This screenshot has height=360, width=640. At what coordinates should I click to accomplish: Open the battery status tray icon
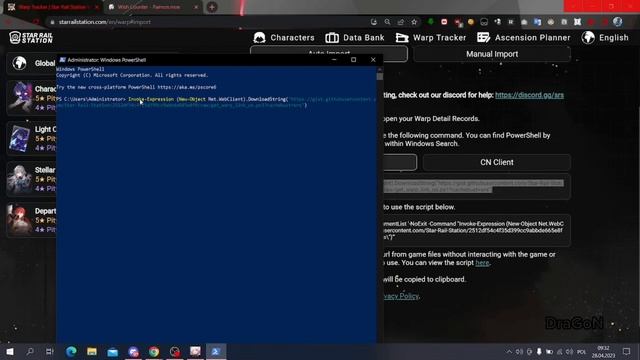(549, 351)
